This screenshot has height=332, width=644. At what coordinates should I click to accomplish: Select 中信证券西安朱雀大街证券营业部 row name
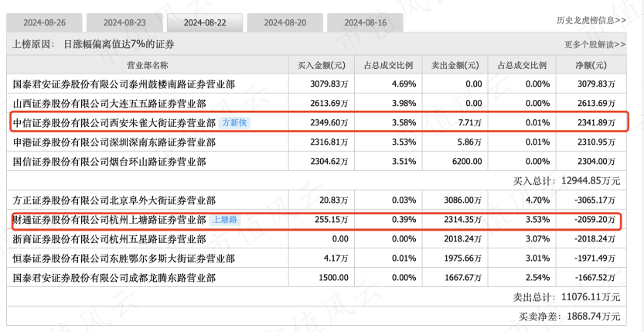tap(114, 123)
